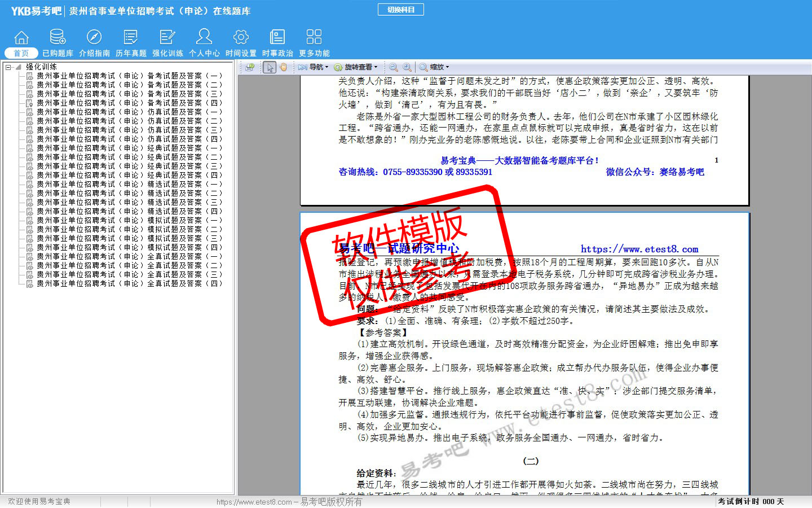This screenshot has height=508, width=812.
Task: Open the 导航 navigation dropdown
Action: [314, 67]
